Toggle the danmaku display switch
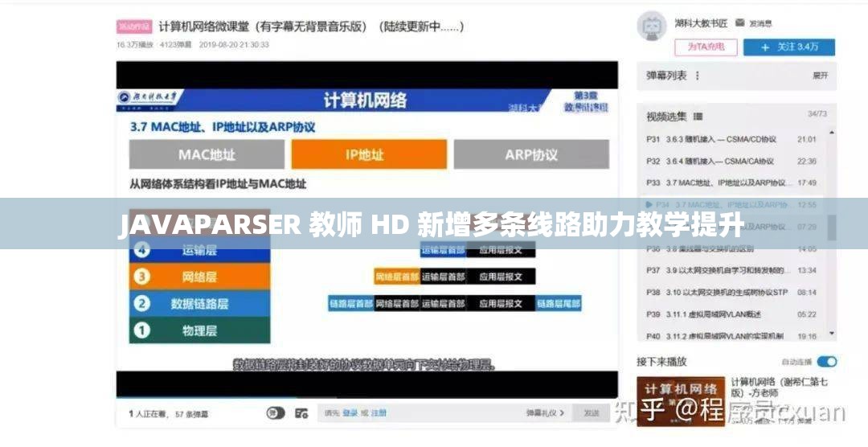Image resolution: width=868 pixels, height=447 pixels. tap(276, 413)
